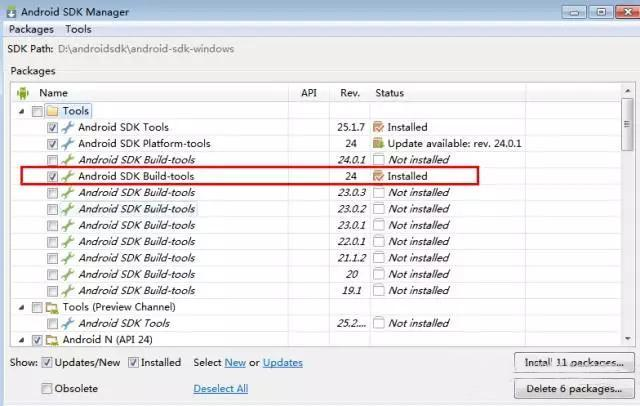Check Build-tools 22.0.1 checkbox
The image size is (640, 406).
52,242
